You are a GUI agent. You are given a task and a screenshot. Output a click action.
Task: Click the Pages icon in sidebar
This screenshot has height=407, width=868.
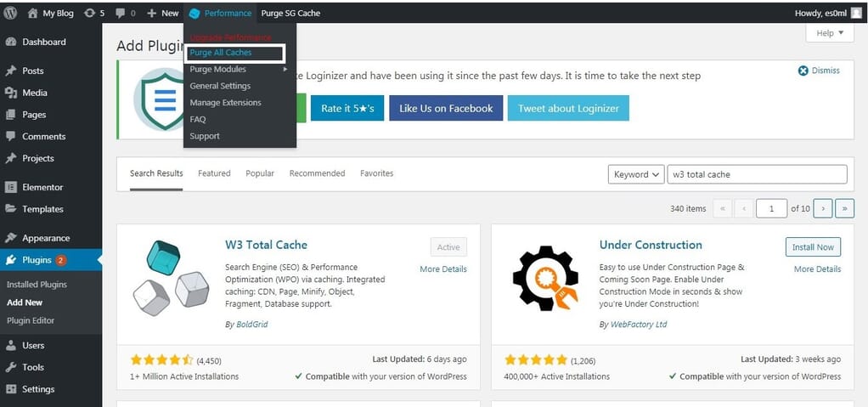(x=10, y=115)
